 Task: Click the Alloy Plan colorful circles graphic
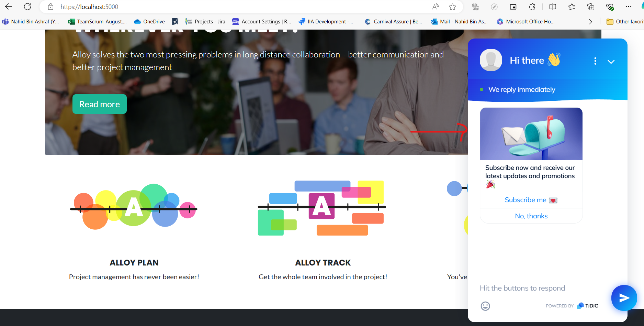134,207
